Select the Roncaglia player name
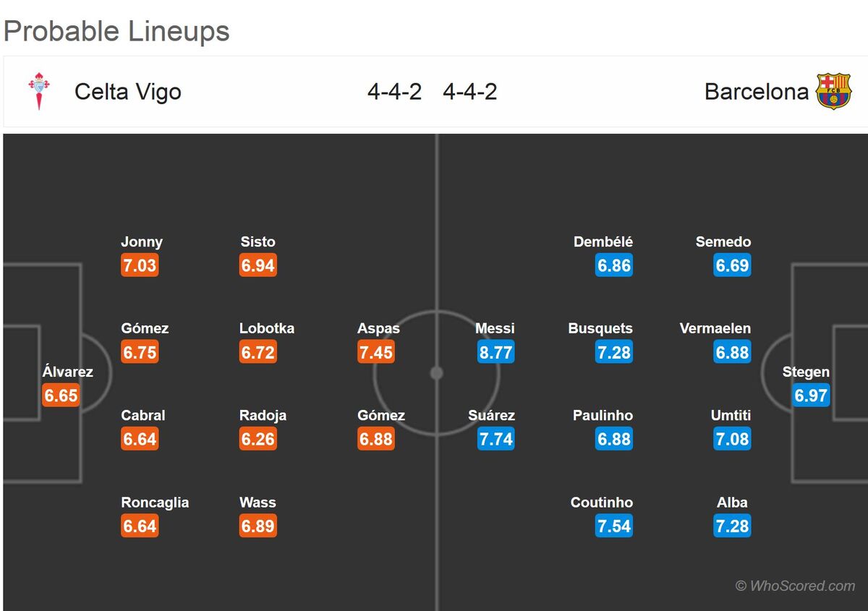The image size is (868, 611). click(155, 502)
